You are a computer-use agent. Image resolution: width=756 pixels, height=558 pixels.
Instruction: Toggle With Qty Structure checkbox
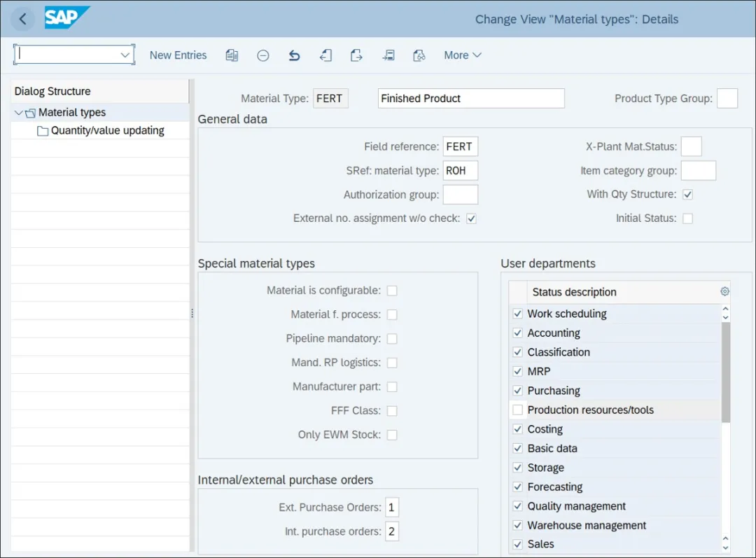coord(687,195)
